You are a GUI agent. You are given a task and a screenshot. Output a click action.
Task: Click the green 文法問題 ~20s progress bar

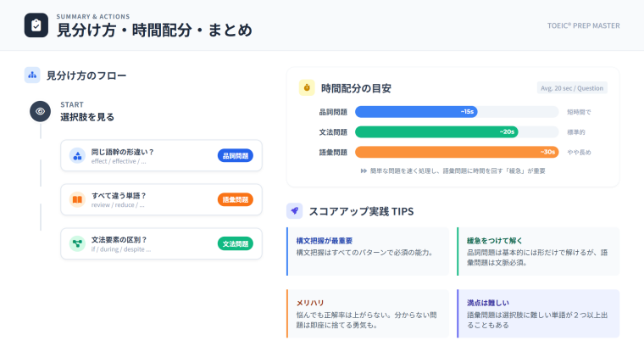pyautogui.click(x=436, y=131)
